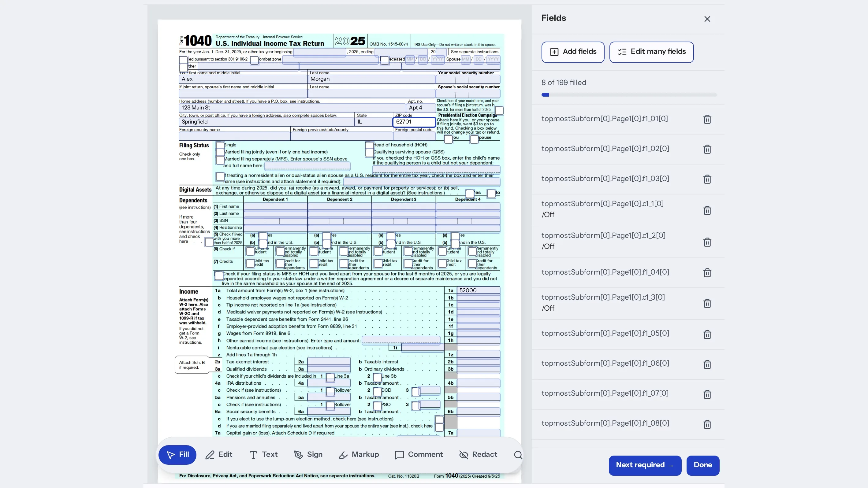Check the Single filing status box

(x=220, y=146)
